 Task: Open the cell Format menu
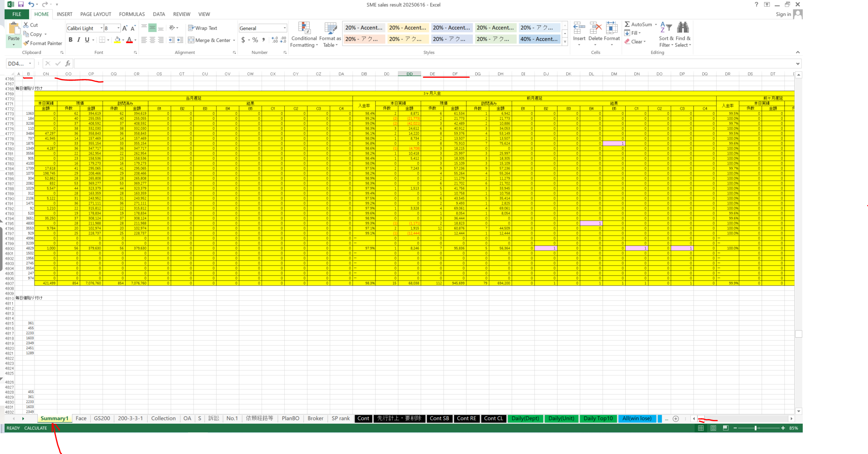pos(612,33)
